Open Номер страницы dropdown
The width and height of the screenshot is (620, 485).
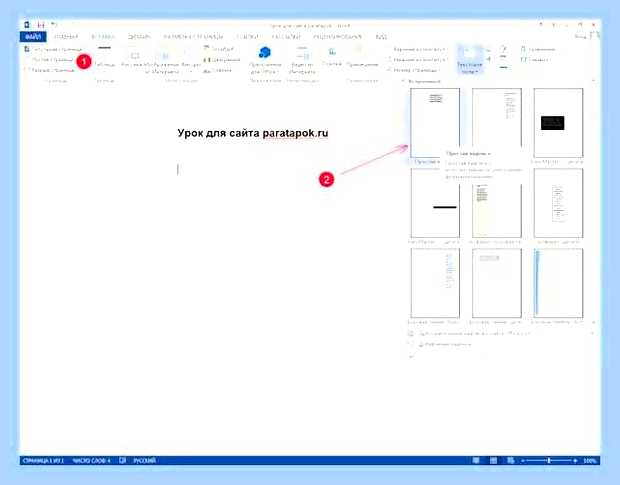pos(413,70)
